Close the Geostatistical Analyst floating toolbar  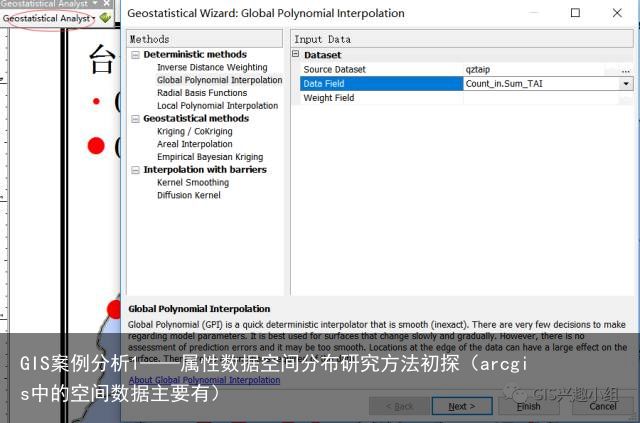pyautogui.click(x=107, y=3)
